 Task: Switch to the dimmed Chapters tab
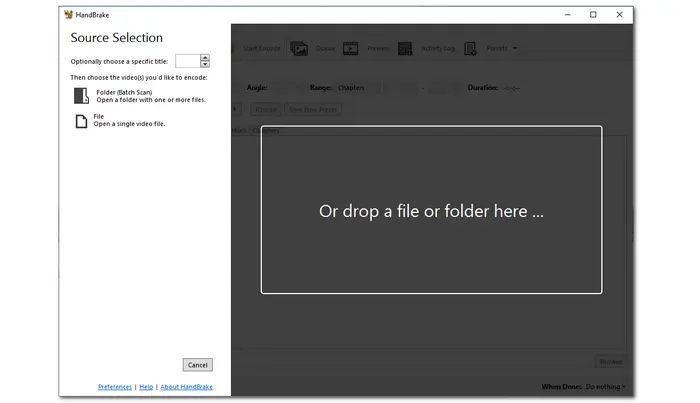click(266, 130)
